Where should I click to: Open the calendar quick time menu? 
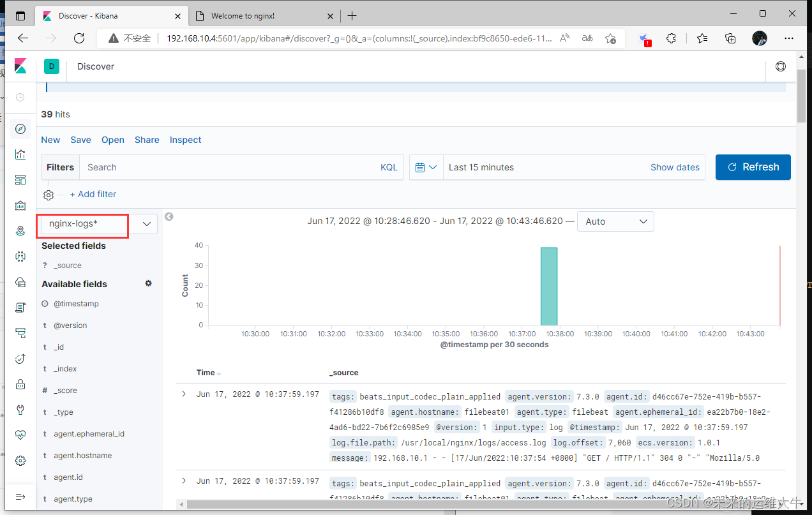(x=426, y=167)
